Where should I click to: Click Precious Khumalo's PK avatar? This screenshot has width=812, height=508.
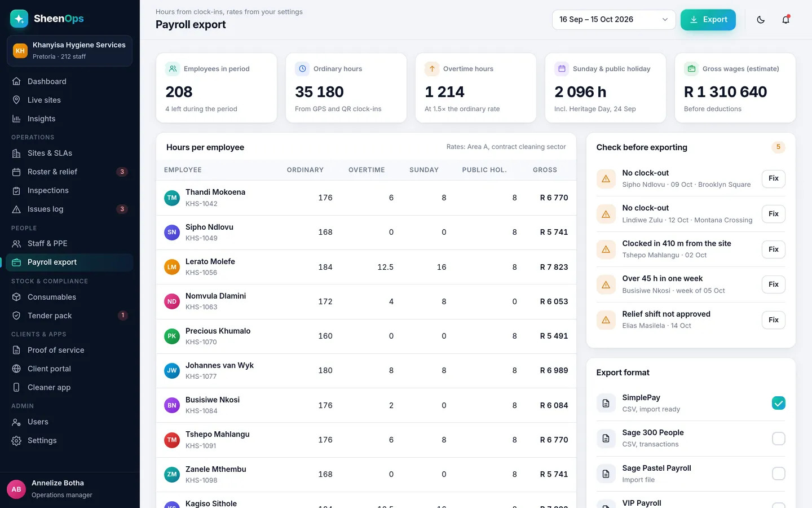click(x=172, y=336)
